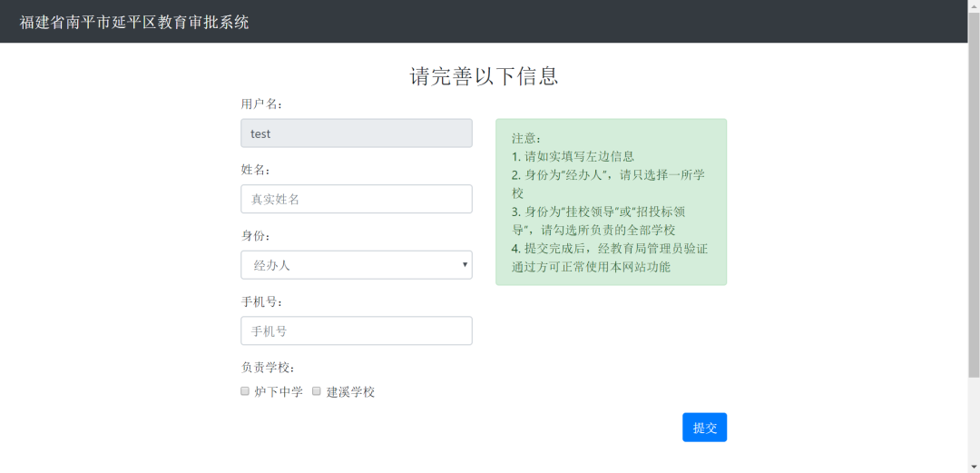The width and height of the screenshot is (980, 473).
Task: Click the vertical scrollbar thumb
Action: (x=974, y=194)
